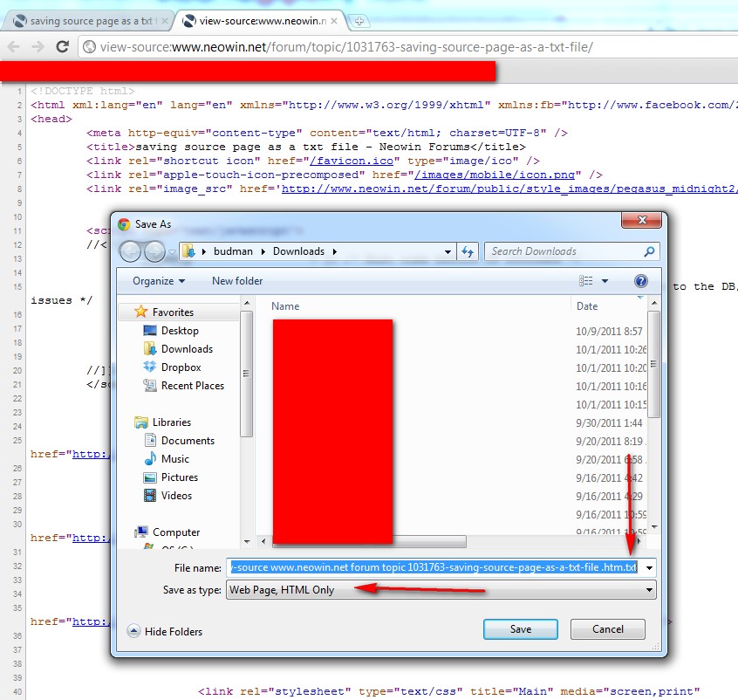Expand the File name history dropdown
738x700 pixels.
click(648, 567)
